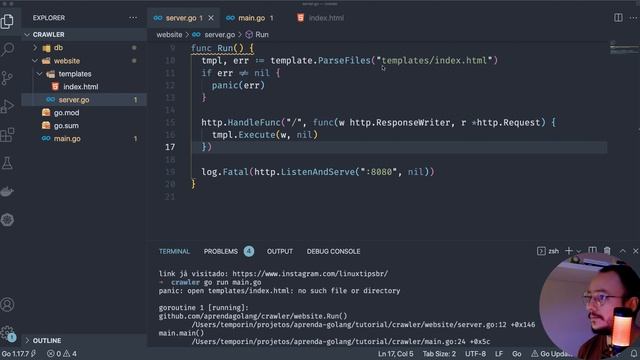
Task: Open the launch profile dropdown arrow
Action: (x=579, y=251)
